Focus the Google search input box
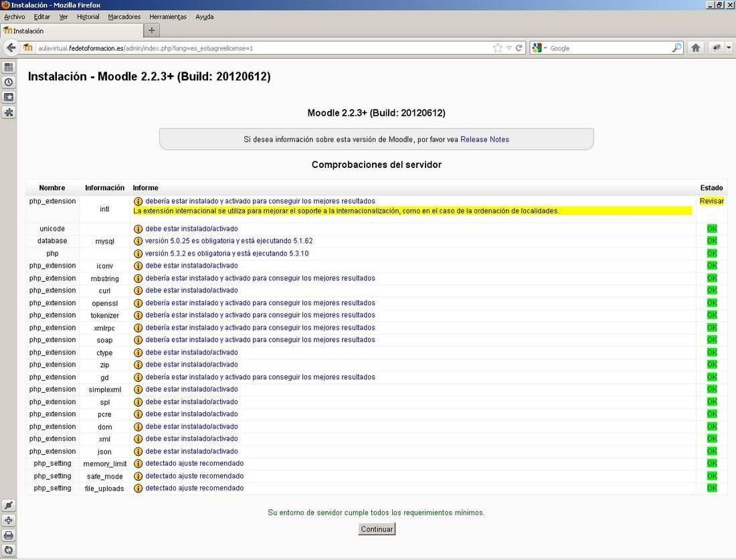The width and height of the screenshot is (736, 560). click(x=610, y=48)
